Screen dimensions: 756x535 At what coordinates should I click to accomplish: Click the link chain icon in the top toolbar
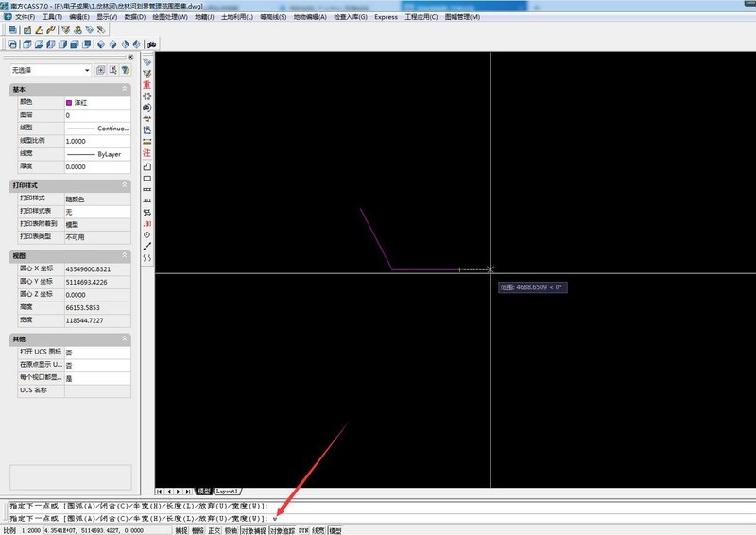point(51,30)
